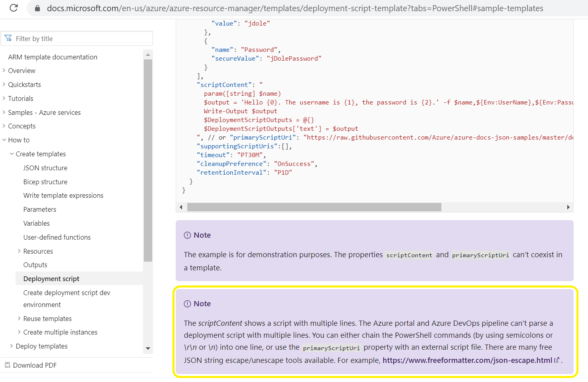Open Parameters article
Image resolution: width=588 pixels, height=382 pixels.
pos(40,209)
